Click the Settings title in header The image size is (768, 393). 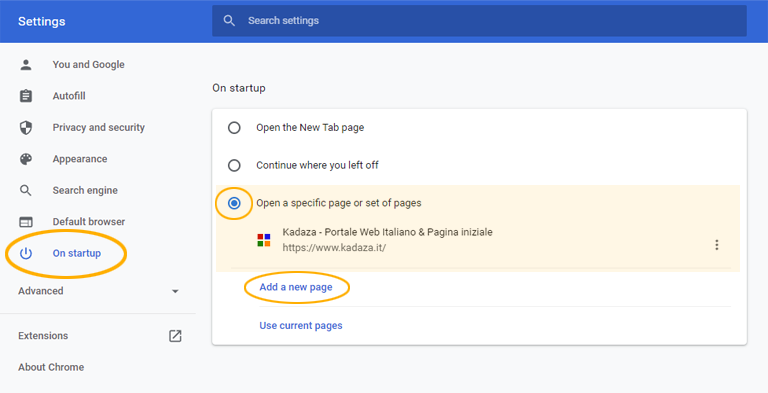click(42, 22)
